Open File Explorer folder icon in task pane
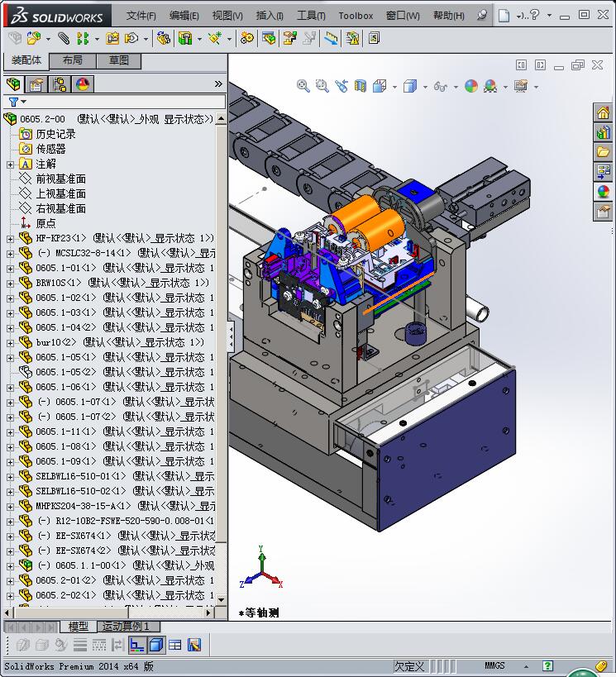The width and height of the screenshot is (616, 677). coord(603,151)
